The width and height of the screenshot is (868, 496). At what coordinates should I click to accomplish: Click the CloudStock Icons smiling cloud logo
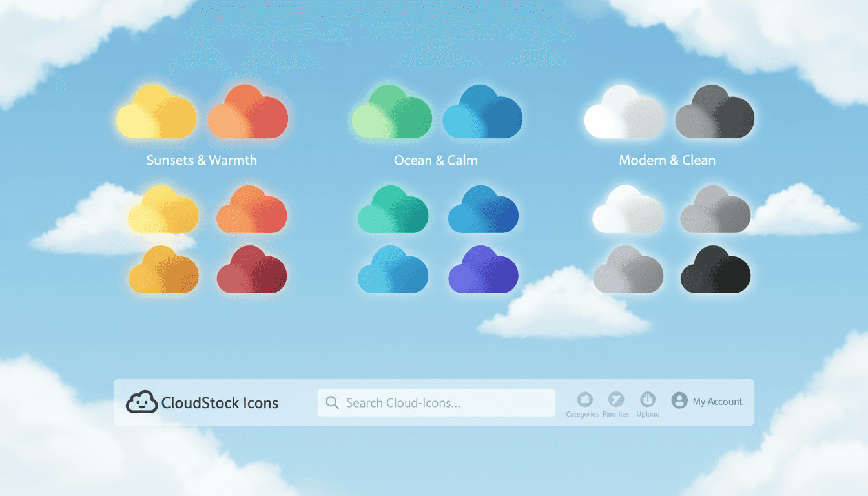[x=141, y=402]
